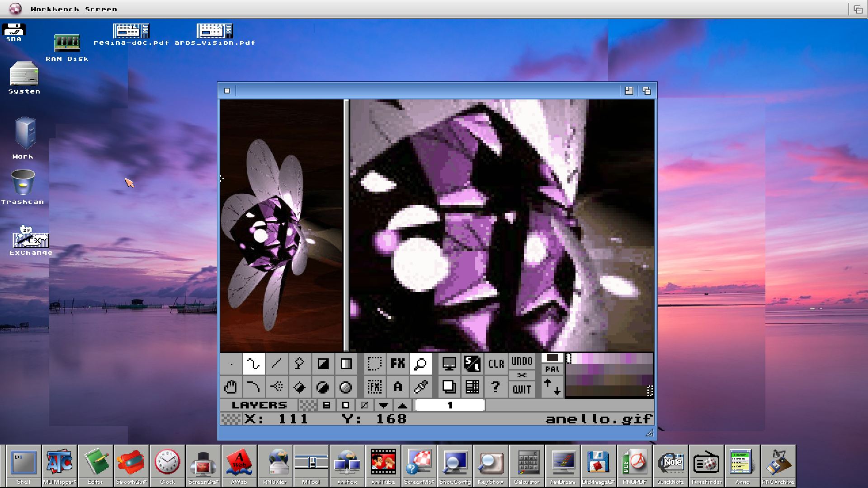Toggle the filled layer indicator in the Layers bar

tap(327, 405)
